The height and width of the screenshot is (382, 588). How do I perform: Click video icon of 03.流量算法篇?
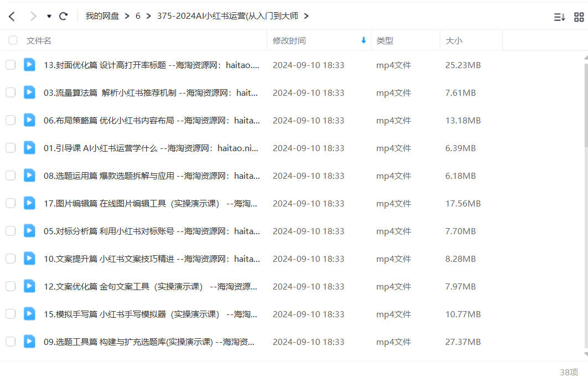point(29,92)
